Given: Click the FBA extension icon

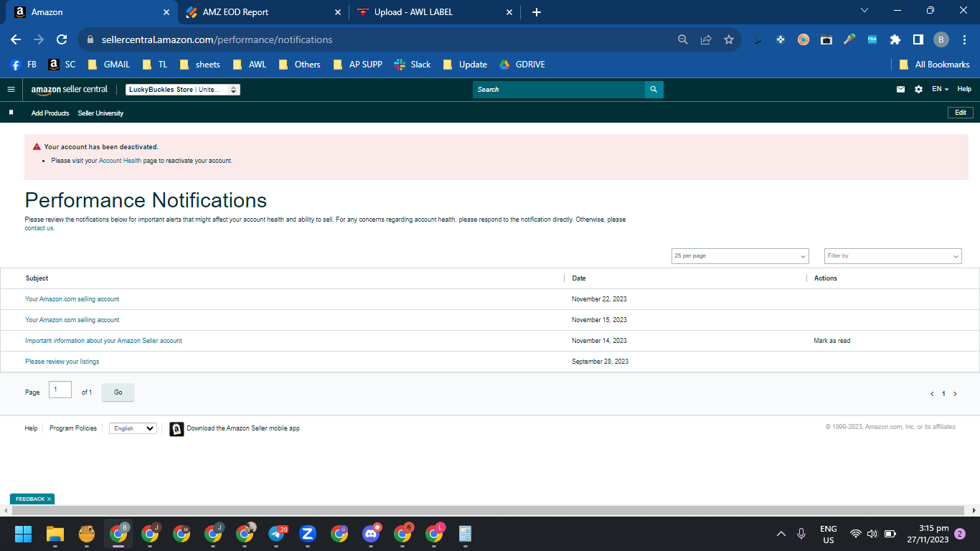Looking at the screenshot, I should [872, 40].
